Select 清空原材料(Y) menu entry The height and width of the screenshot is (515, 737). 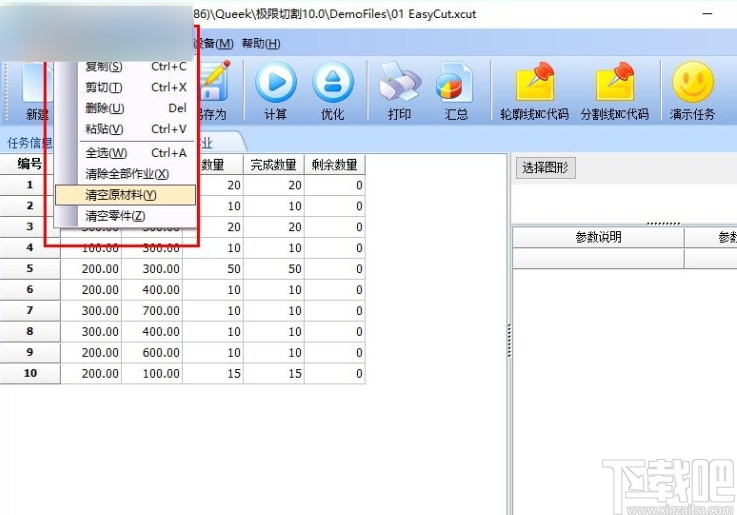point(125,195)
